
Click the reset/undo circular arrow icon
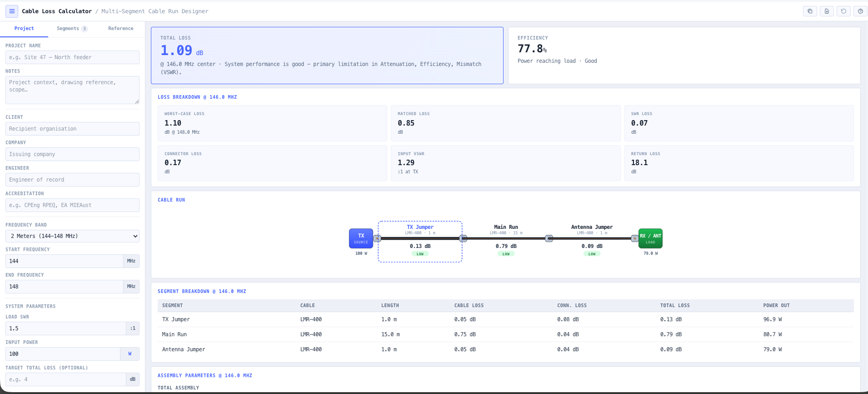click(x=843, y=11)
